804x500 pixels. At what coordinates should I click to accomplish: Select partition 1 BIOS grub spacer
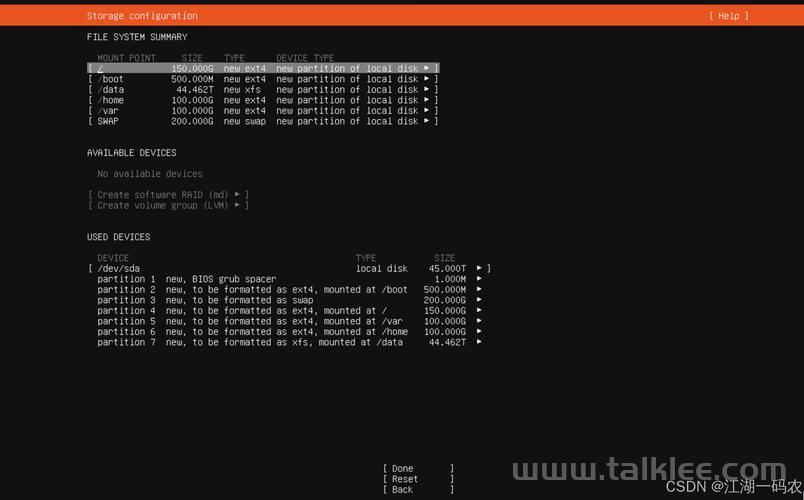click(x=290, y=279)
